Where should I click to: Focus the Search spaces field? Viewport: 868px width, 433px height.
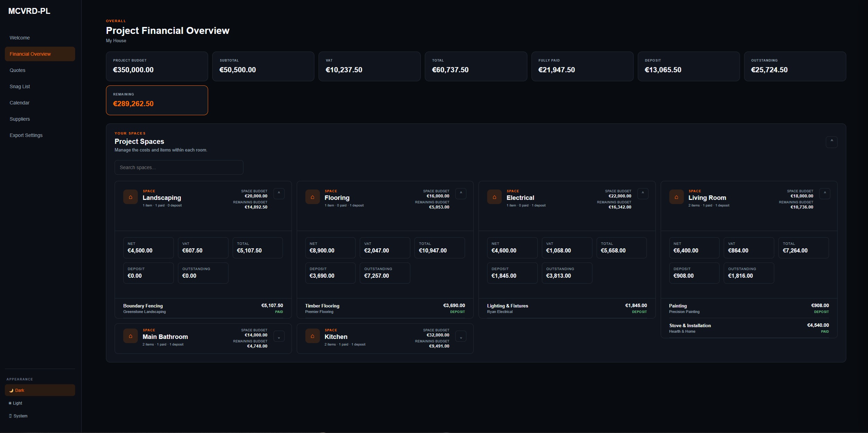[x=179, y=167]
